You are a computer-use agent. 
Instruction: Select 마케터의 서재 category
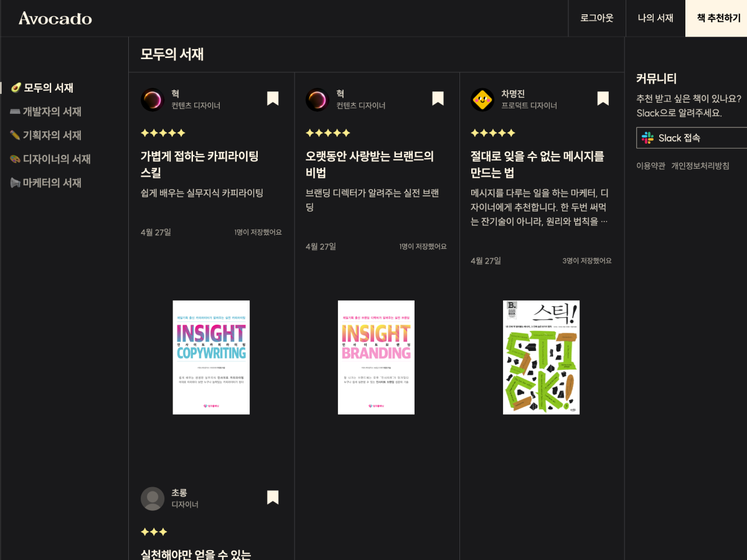pyautogui.click(x=52, y=182)
